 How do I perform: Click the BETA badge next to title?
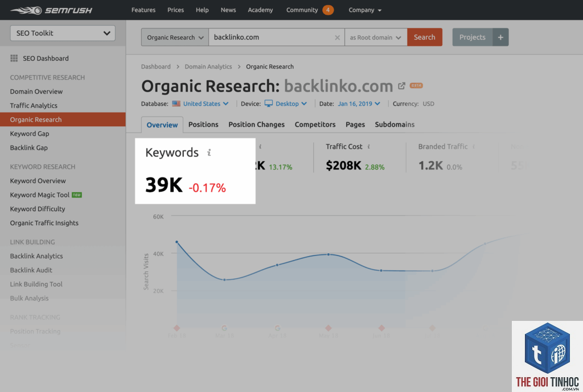416,85
